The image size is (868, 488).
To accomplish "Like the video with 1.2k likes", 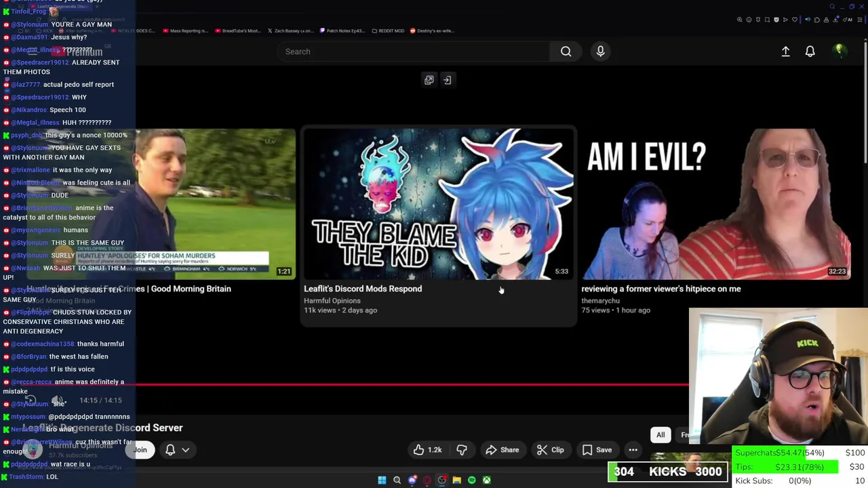I will pos(427,450).
